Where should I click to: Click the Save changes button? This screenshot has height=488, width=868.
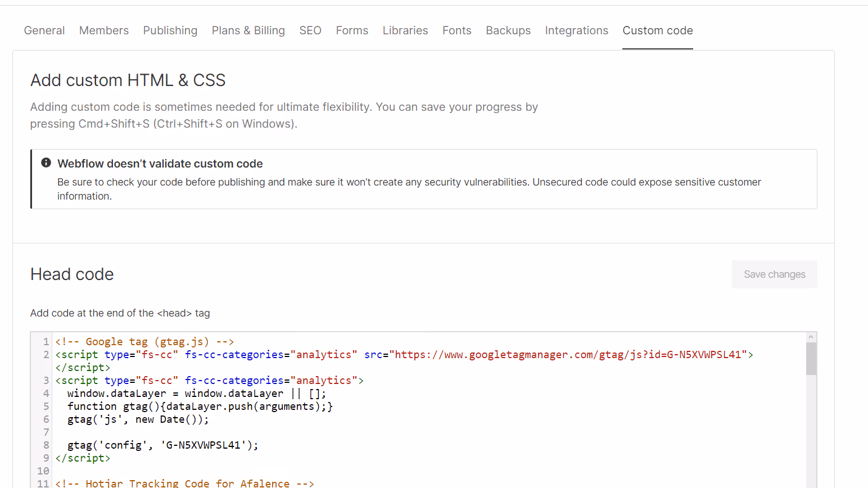775,274
